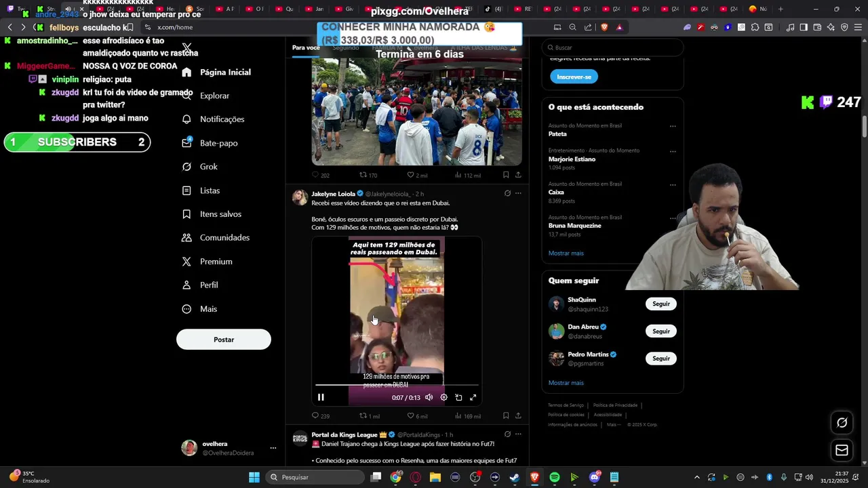Expand the Mais menu
Screen dimensions: 868x488
coord(199,309)
